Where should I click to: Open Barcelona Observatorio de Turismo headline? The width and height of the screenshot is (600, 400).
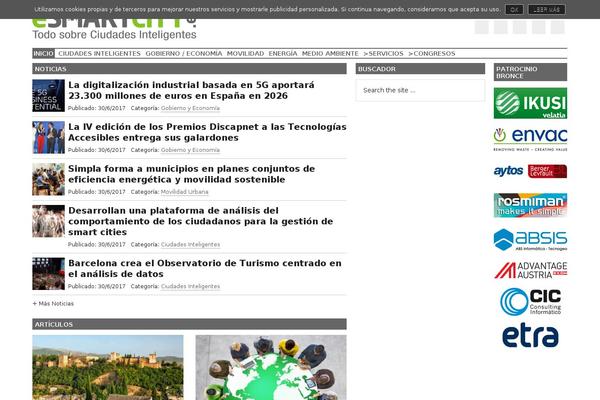(x=205, y=268)
